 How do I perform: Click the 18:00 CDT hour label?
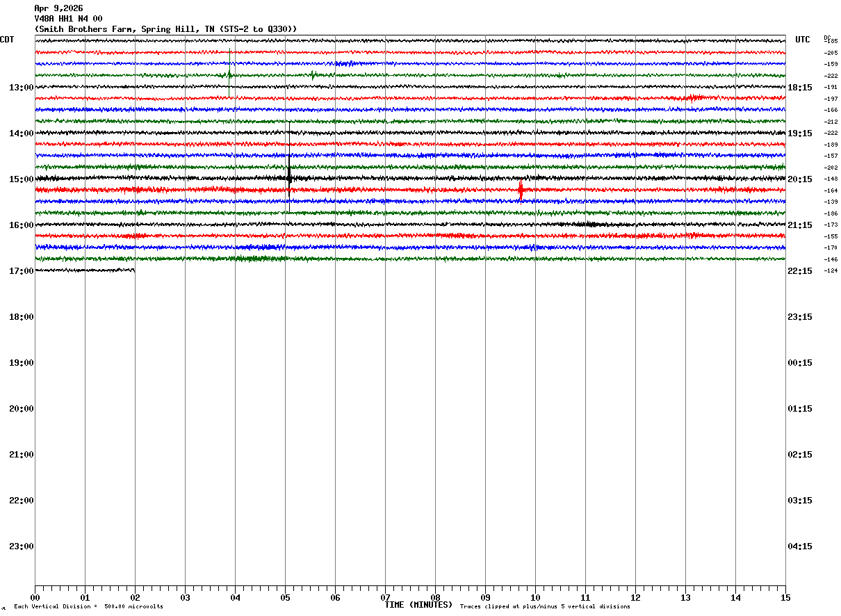22,317
